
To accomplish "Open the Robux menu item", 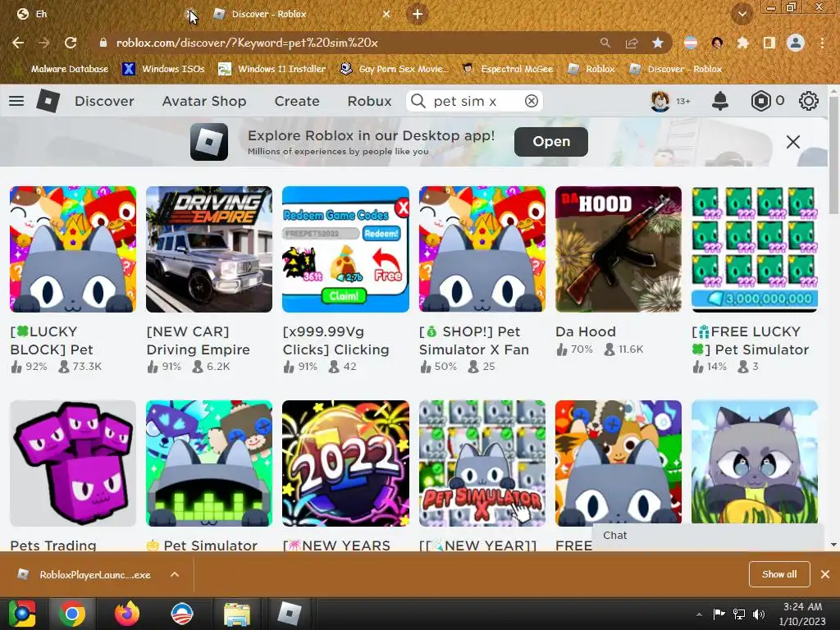I will [x=370, y=101].
